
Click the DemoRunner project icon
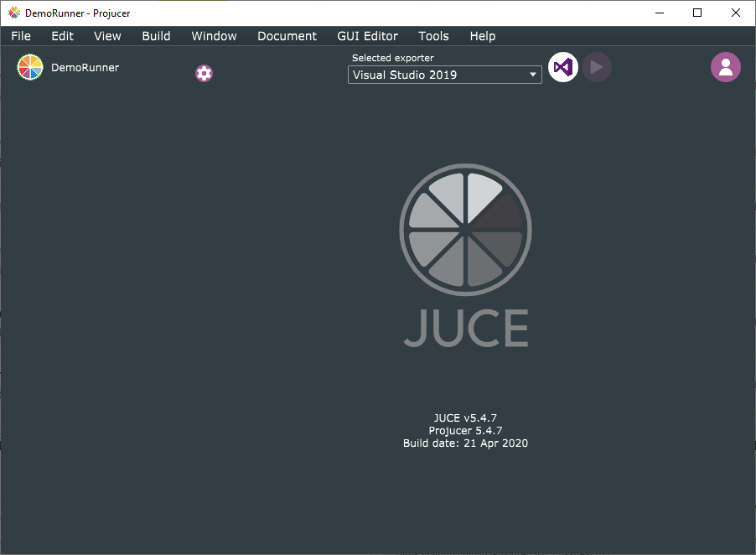click(x=30, y=67)
